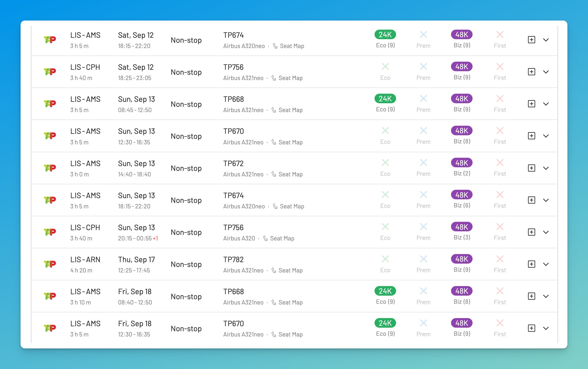Click the unavailable First class X on TP670
The height and width of the screenshot is (369, 588).
[500, 130]
